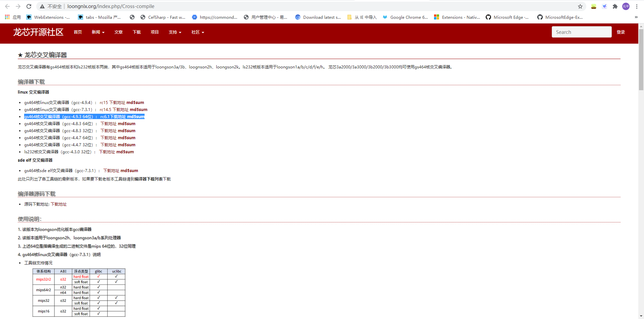Click 下载地址 for gcc-4.8.3 64位

tap(109, 124)
